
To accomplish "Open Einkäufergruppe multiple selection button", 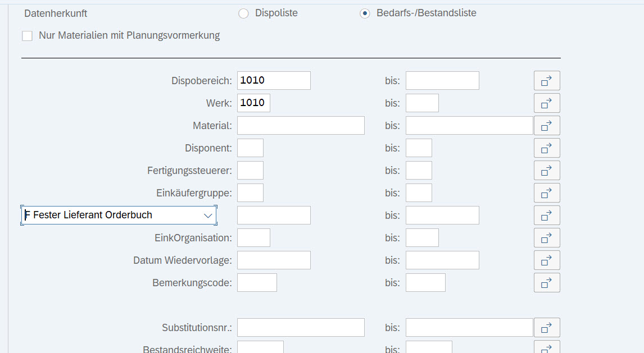I will click(x=547, y=193).
